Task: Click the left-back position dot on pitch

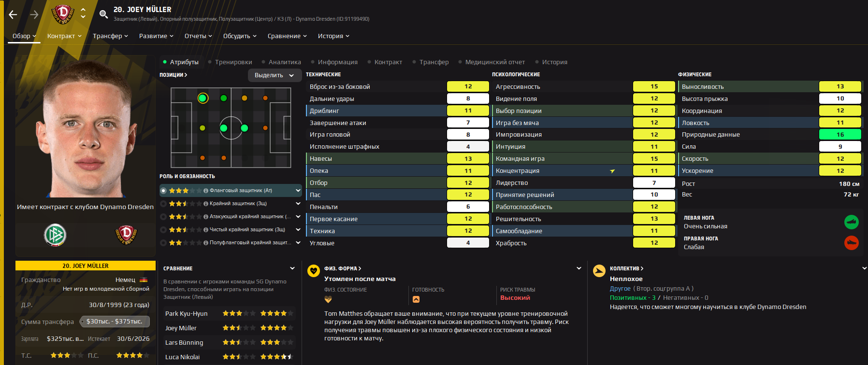Action: pos(203,98)
